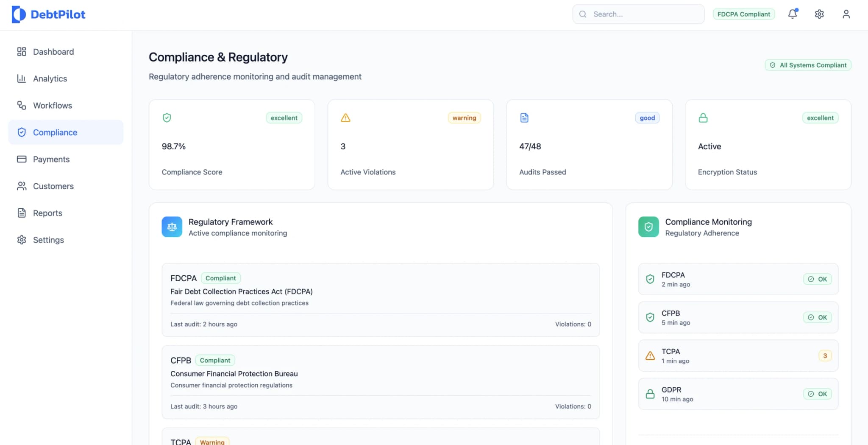Click the Compliance Monitoring green shield icon
This screenshot has width=868, height=445.
648,227
